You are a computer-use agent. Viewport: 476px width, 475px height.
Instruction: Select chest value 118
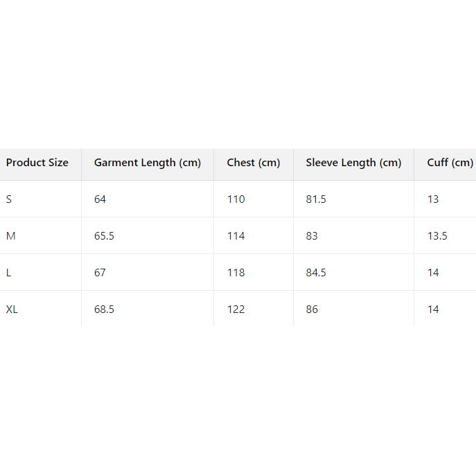coord(236,273)
